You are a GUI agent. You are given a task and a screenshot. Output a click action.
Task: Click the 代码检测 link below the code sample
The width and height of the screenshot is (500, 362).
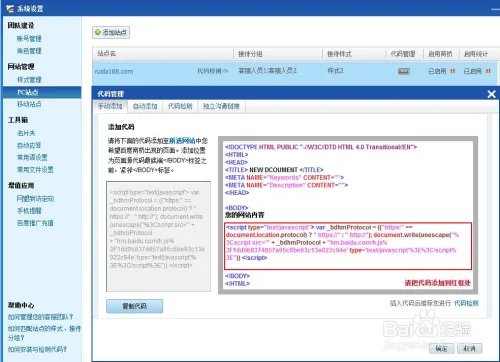pyautogui.click(x=466, y=303)
